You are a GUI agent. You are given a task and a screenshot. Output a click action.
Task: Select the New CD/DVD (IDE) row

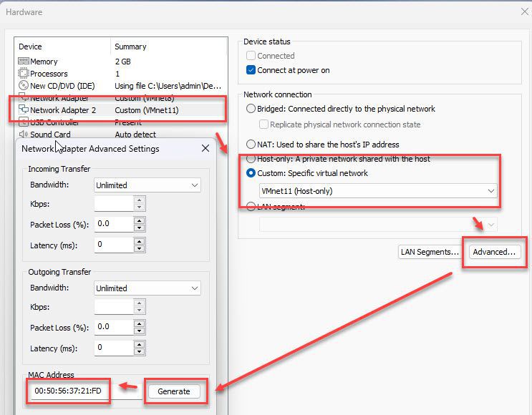click(121, 86)
